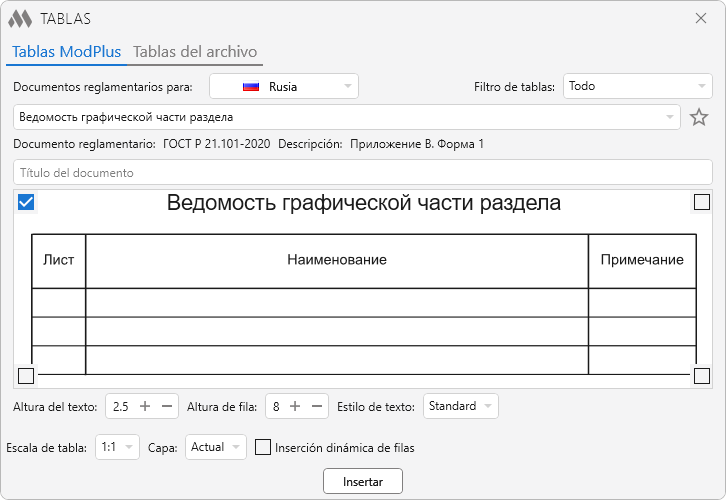726x500 pixels.
Task: Decrease row height with minus icon
Action: [317, 406]
